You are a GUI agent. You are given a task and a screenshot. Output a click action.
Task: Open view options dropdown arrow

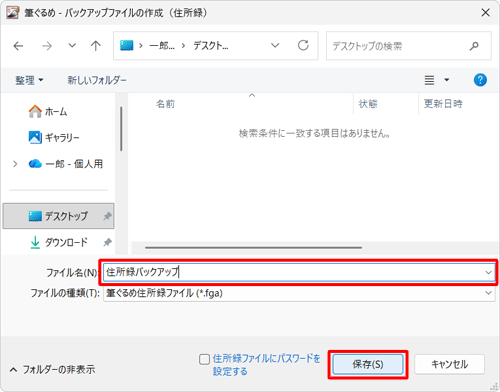tap(447, 80)
